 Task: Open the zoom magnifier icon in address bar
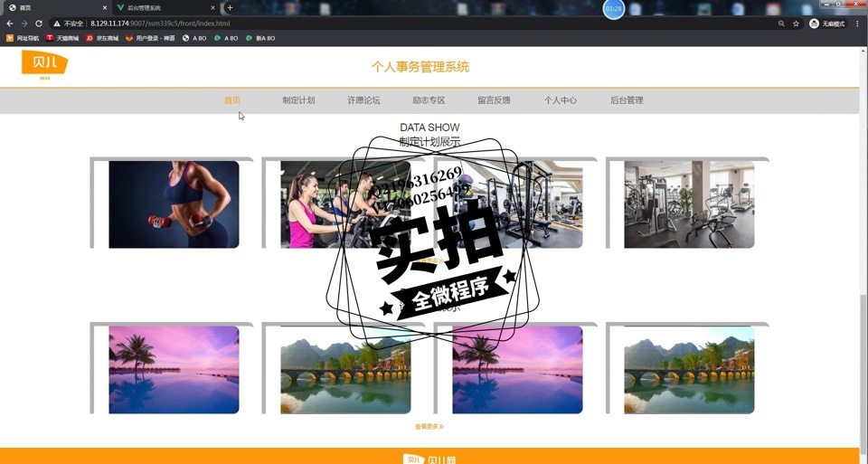click(781, 24)
